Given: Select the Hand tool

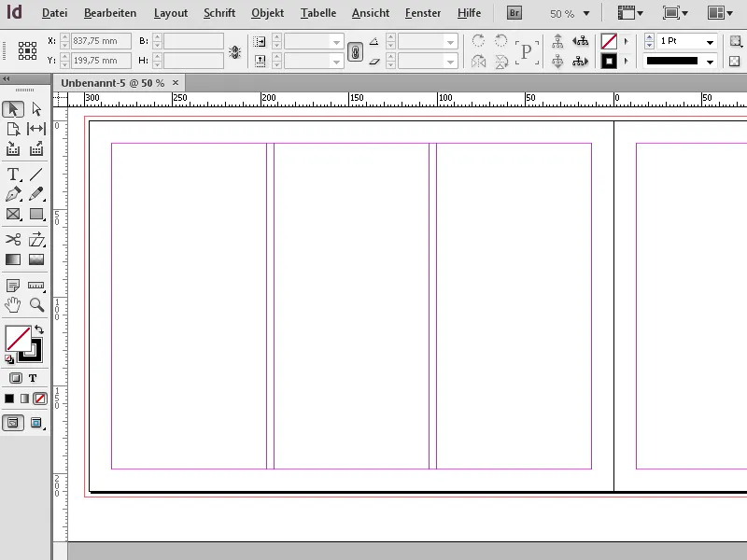Looking at the screenshot, I should [x=13, y=305].
